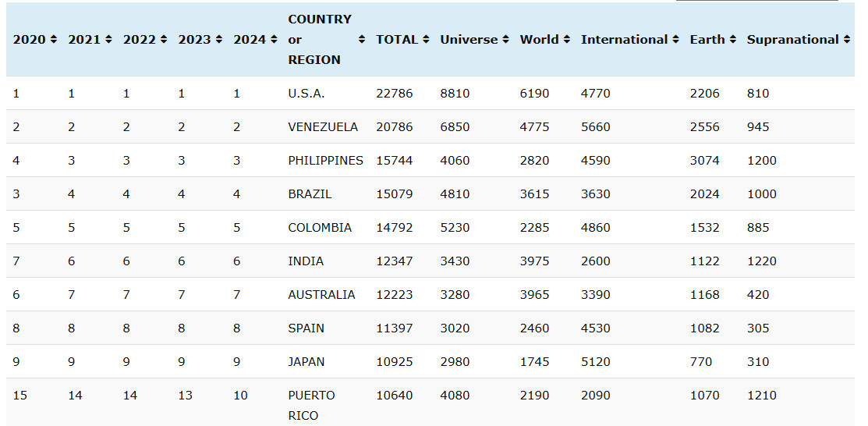Viewport: 868px width, 426px height.
Task: Click the sort arrows next to 2021
Action: (108, 40)
